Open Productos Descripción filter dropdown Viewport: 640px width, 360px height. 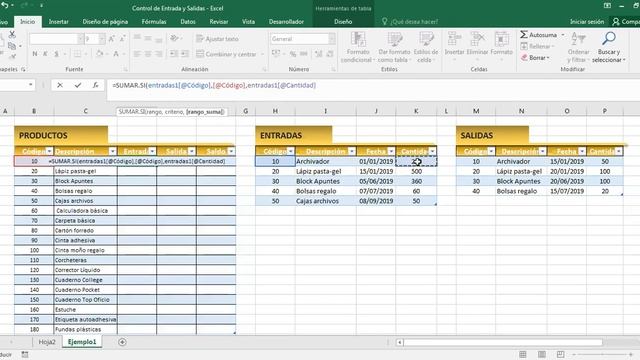[112, 151]
